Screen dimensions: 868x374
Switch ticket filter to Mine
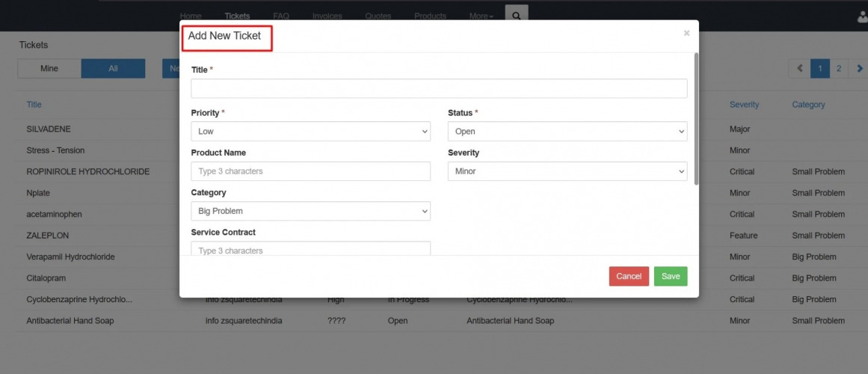tap(49, 69)
